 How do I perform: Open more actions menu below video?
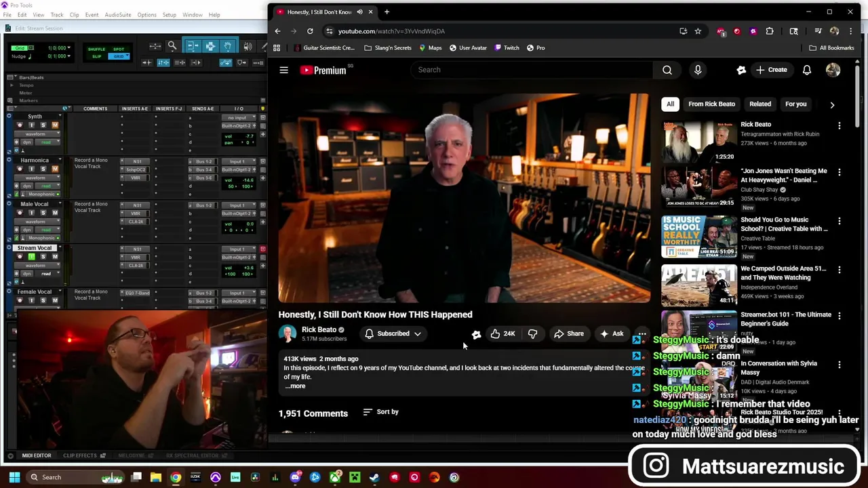642,333
